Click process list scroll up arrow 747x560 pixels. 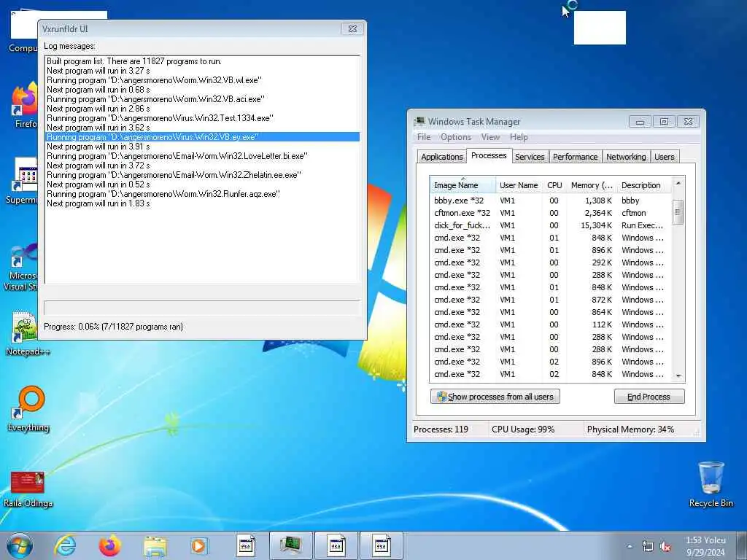[x=678, y=183]
